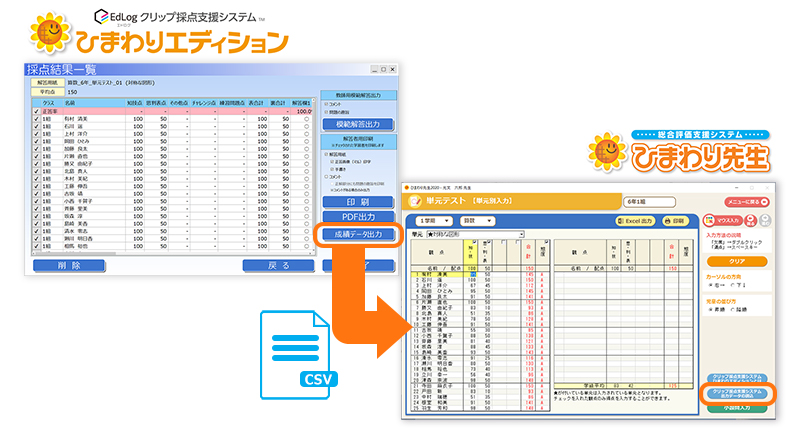This screenshot has height=433, width=800.
Task: Click the 単元テスト notebook icon in orange header
Action: [415, 201]
